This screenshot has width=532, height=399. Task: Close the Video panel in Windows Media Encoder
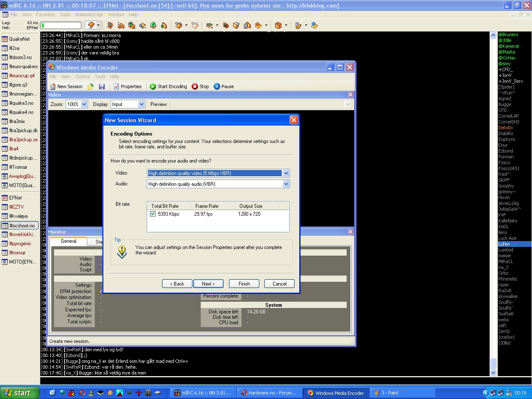[x=350, y=95]
